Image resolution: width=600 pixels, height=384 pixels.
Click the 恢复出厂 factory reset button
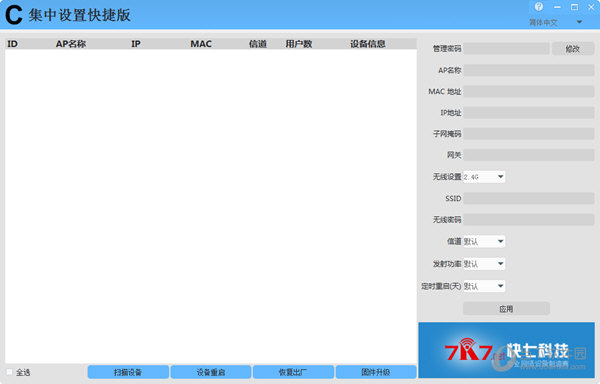[293, 372]
